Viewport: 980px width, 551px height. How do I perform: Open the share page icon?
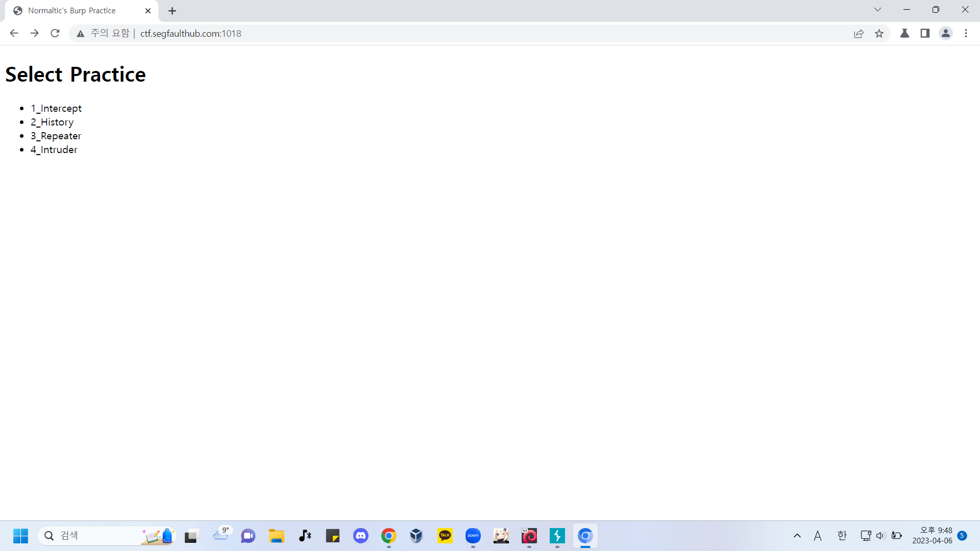[859, 34]
